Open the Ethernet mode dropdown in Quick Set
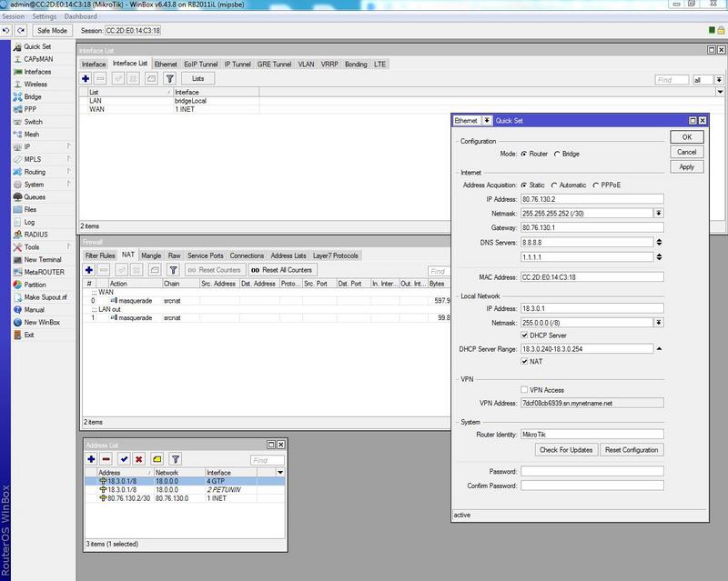The height and width of the screenshot is (581, 728). [x=487, y=121]
